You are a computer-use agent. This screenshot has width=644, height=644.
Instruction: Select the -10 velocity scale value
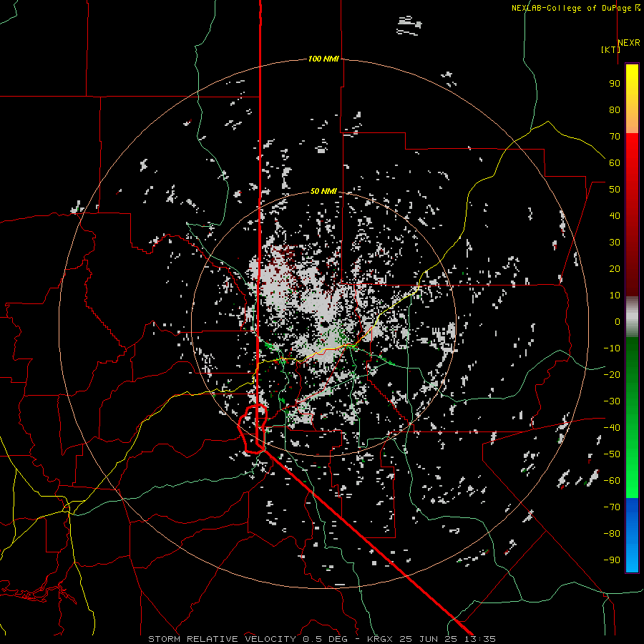coord(612,348)
